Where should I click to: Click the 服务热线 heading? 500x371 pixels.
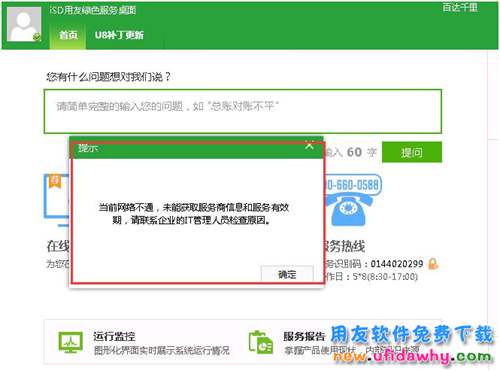click(x=345, y=246)
